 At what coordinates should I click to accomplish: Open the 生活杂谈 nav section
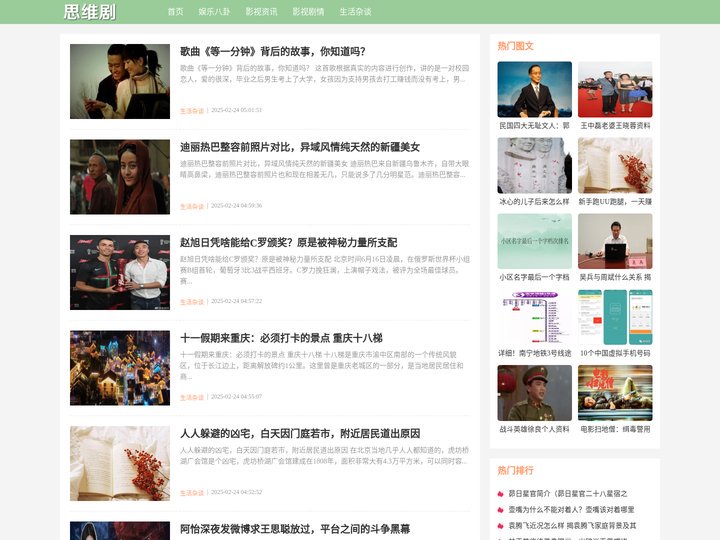pos(355,12)
